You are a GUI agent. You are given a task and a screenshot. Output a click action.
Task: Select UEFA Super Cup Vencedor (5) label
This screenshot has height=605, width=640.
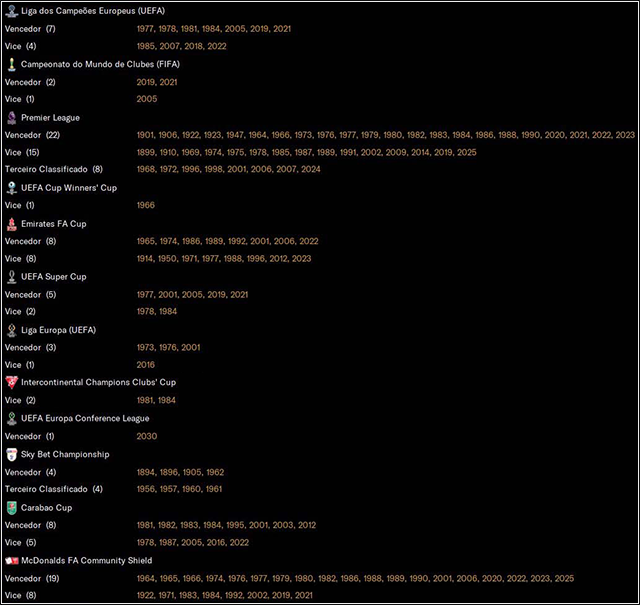[30, 295]
